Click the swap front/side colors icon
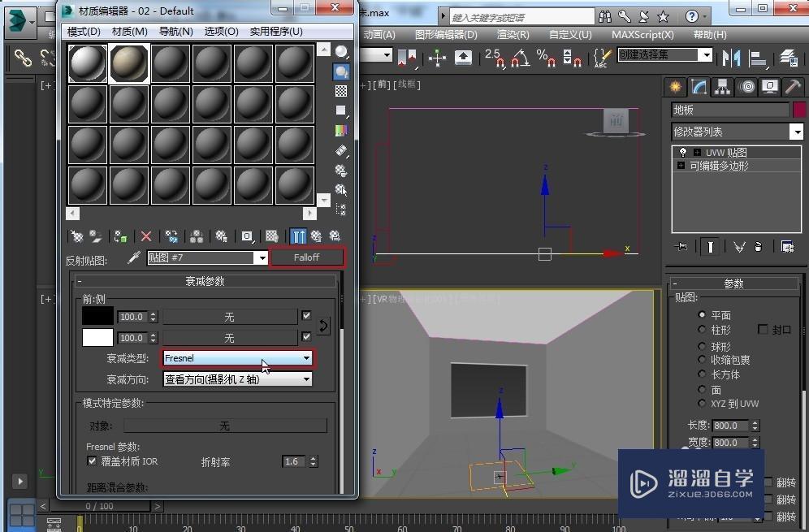 coord(323,326)
